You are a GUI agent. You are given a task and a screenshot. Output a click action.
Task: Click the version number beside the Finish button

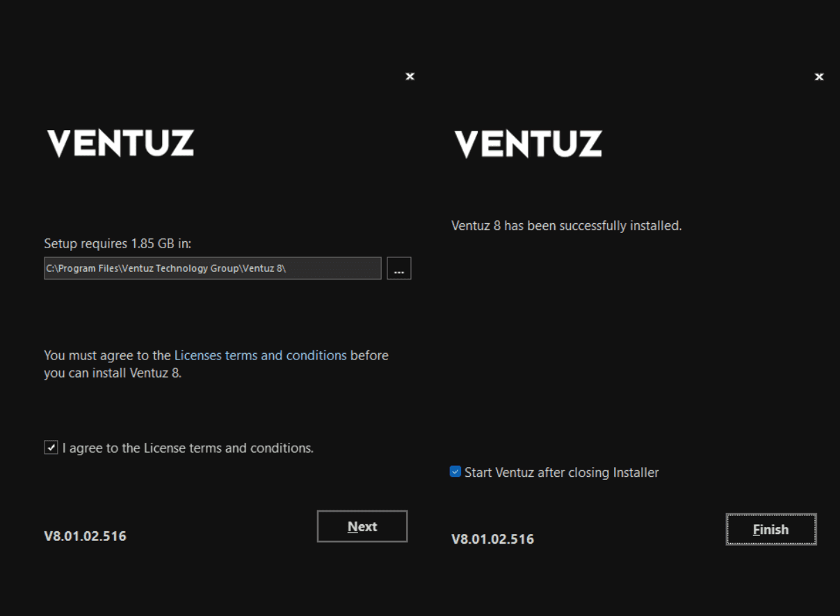coord(492,539)
